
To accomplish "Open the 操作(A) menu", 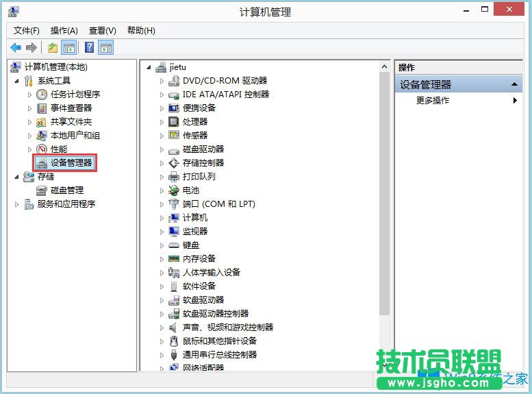I will point(64,31).
